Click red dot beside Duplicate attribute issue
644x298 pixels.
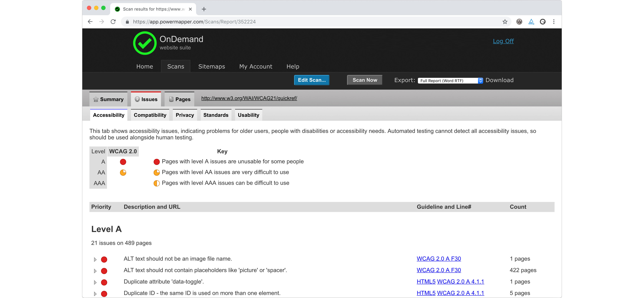[x=104, y=282]
